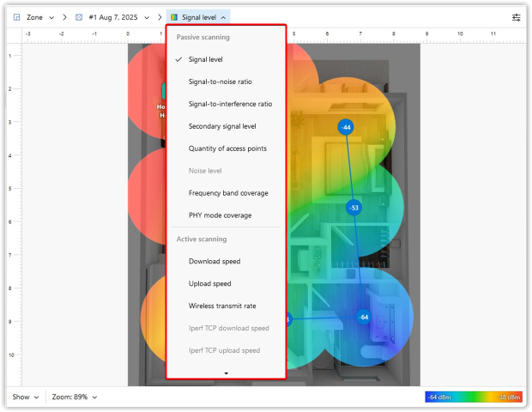Viewport: 532px width, 412px height.
Task: Select Signal-to-interference ratio visualization
Action: [x=230, y=104]
